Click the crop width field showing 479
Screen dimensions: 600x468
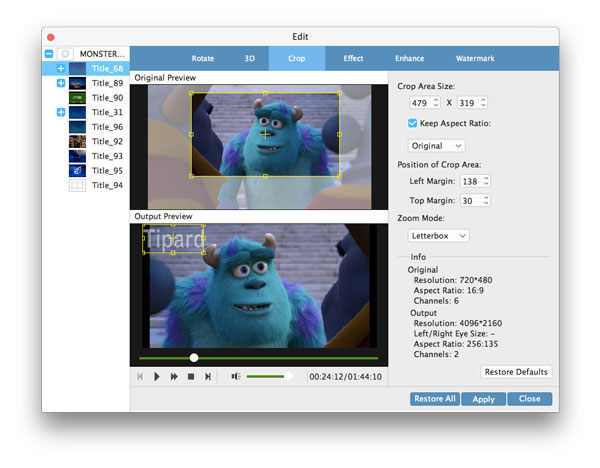point(421,103)
